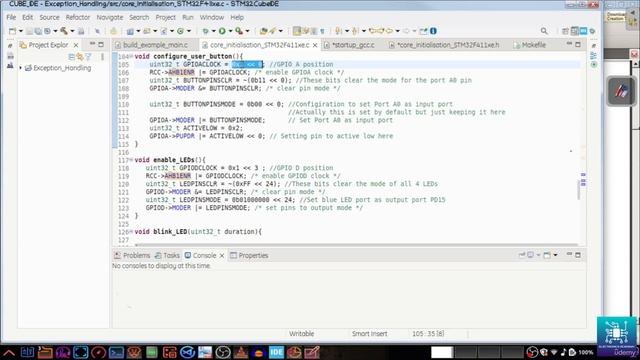Open the Edit menu
This screenshot has width=640, height=360.
point(27,18)
